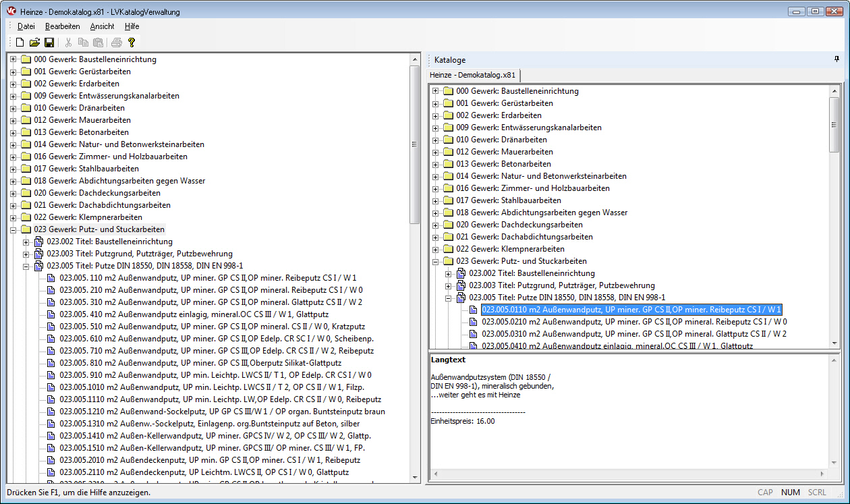This screenshot has width=850, height=504.
Task: Click the Open file toolbar icon
Action: click(x=35, y=43)
